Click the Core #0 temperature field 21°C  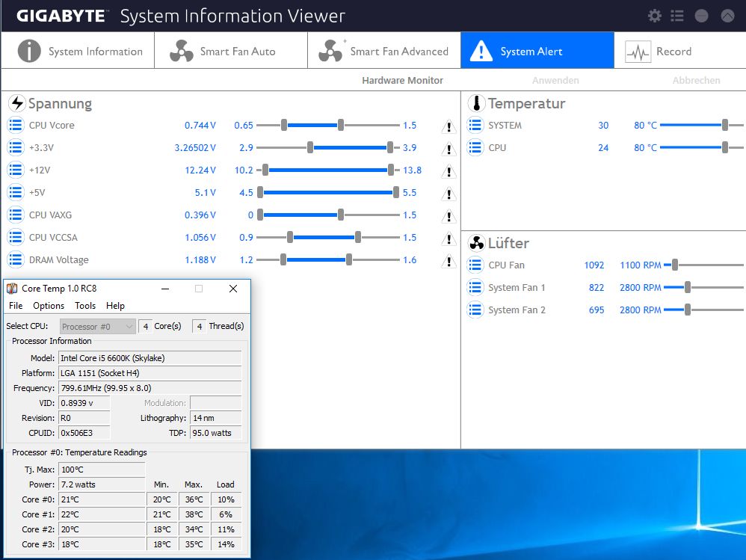click(102, 499)
